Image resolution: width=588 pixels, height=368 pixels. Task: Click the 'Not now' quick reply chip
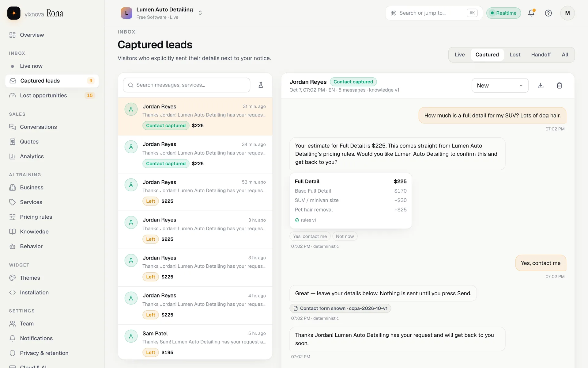point(345,236)
